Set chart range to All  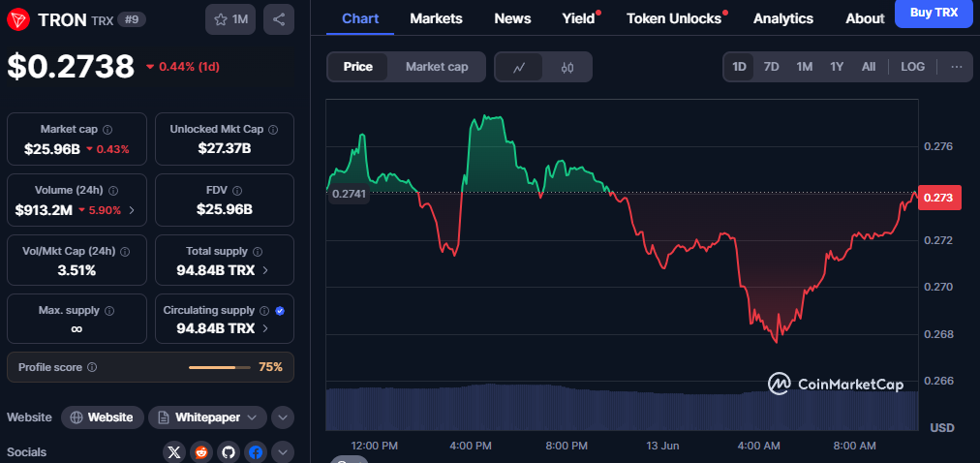click(869, 67)
